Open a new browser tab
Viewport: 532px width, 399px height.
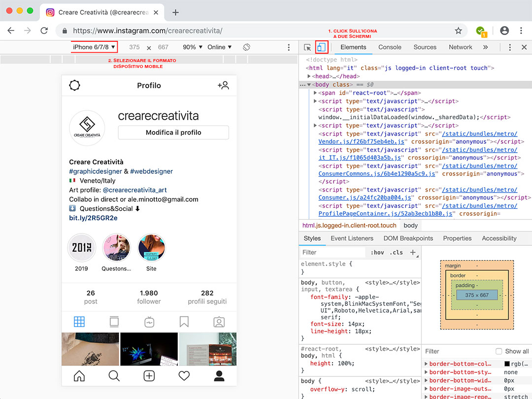(x=175, y=12)
